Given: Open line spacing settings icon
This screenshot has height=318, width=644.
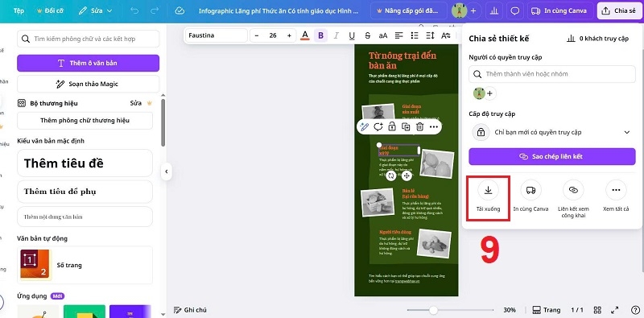Looking at the screenshot, I should click(x=430, y=35).
